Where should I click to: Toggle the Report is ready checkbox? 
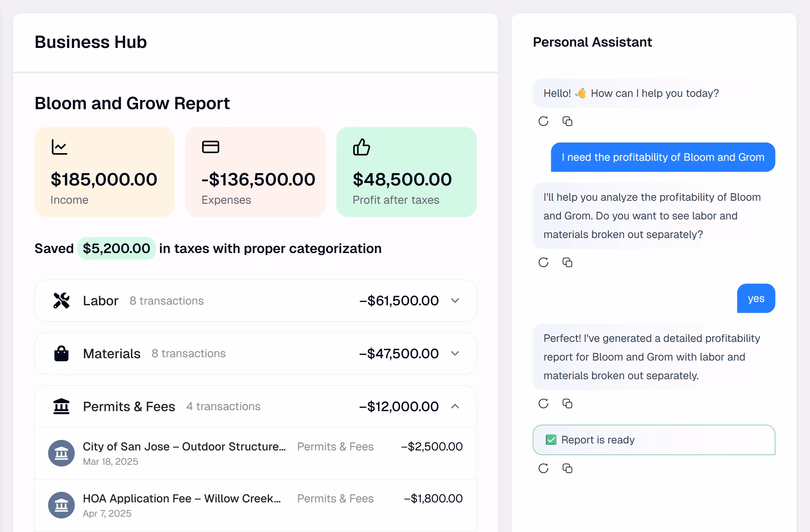click(x=551, y=439)
